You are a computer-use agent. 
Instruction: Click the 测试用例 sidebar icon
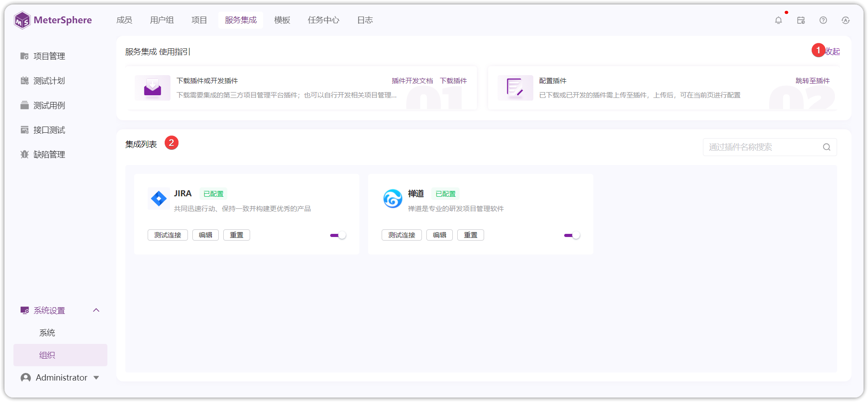pyautogui.click(x=25, y=105)
